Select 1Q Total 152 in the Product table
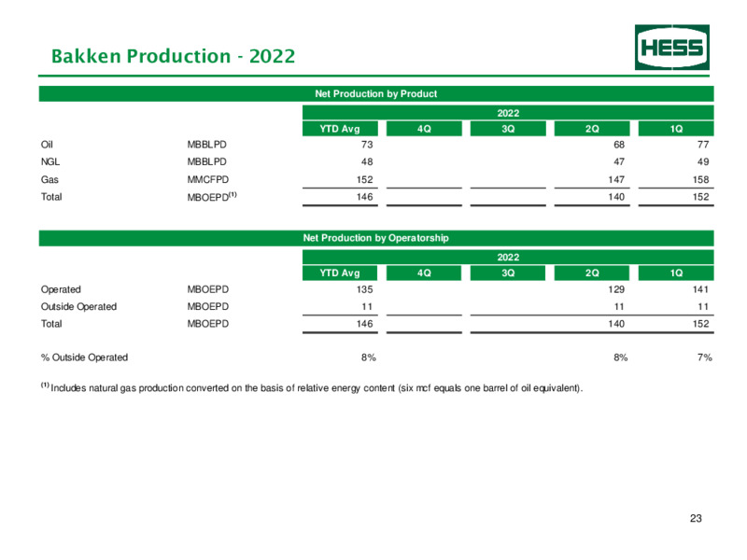 (x=701, y=197)
